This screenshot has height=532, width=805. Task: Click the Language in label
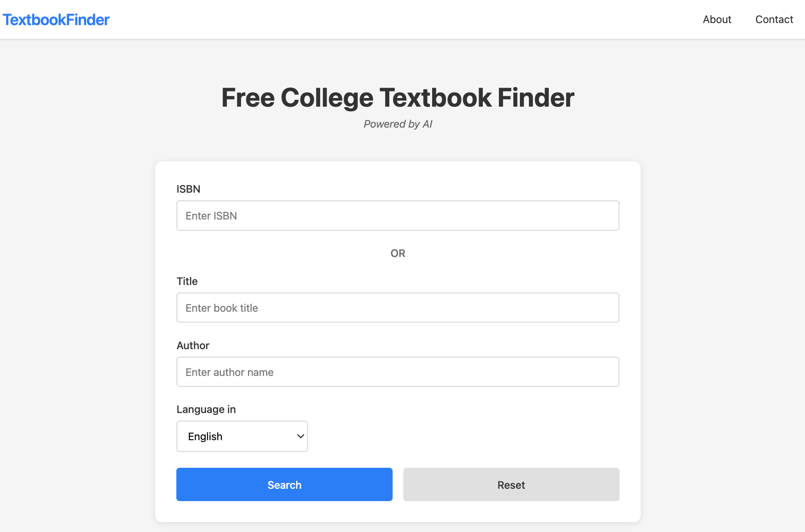(206, 409)
